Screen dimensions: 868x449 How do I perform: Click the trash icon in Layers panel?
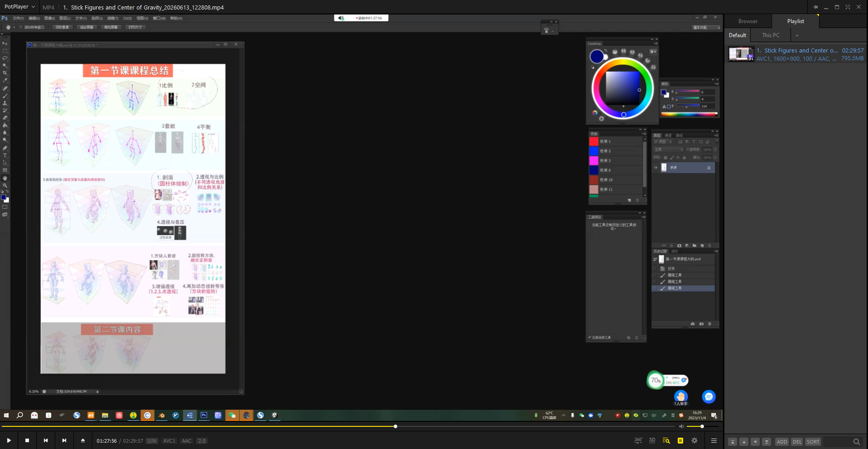[709, 246]
